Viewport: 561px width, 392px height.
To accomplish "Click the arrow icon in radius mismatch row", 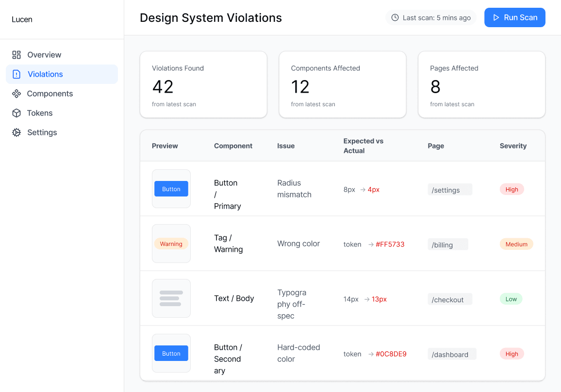I will (363, 189).
